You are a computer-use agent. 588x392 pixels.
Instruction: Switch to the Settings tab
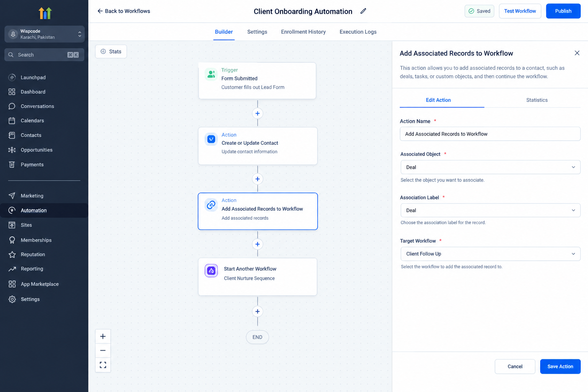pyautogui.click(x=257, y=32)
